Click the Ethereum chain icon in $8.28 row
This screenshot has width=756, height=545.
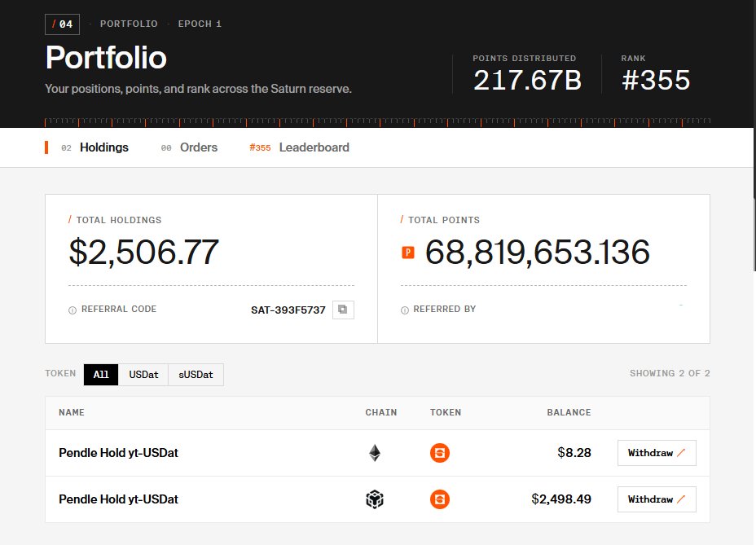375,453
